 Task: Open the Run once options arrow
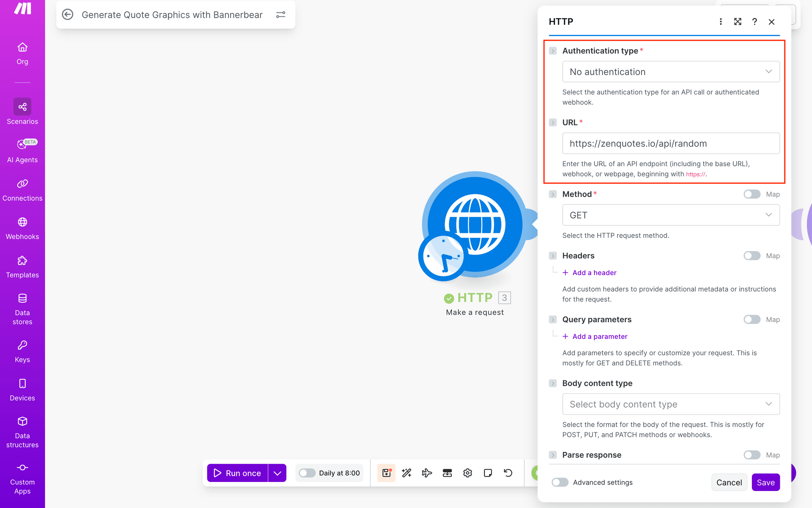coord(277,473)
